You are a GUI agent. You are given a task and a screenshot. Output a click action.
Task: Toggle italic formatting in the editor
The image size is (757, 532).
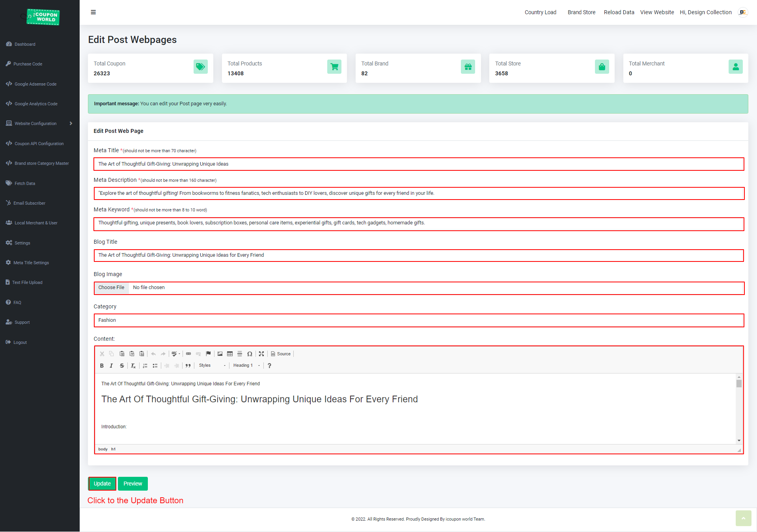tap(112, 366)
